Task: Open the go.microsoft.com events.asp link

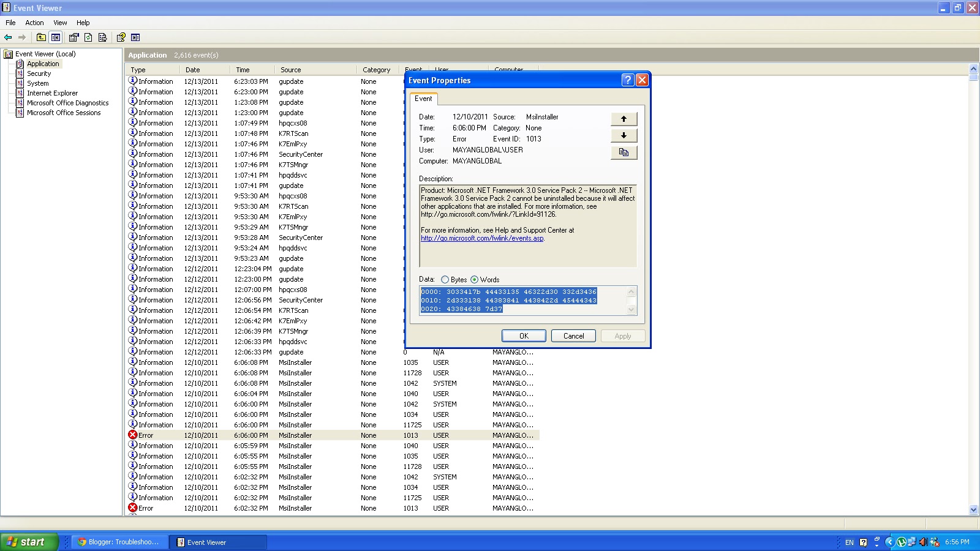Action: [482, 238]
